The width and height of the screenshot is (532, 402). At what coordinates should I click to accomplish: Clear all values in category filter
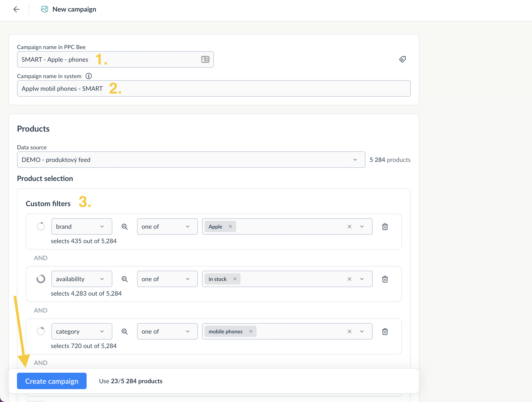pos(350,331)
